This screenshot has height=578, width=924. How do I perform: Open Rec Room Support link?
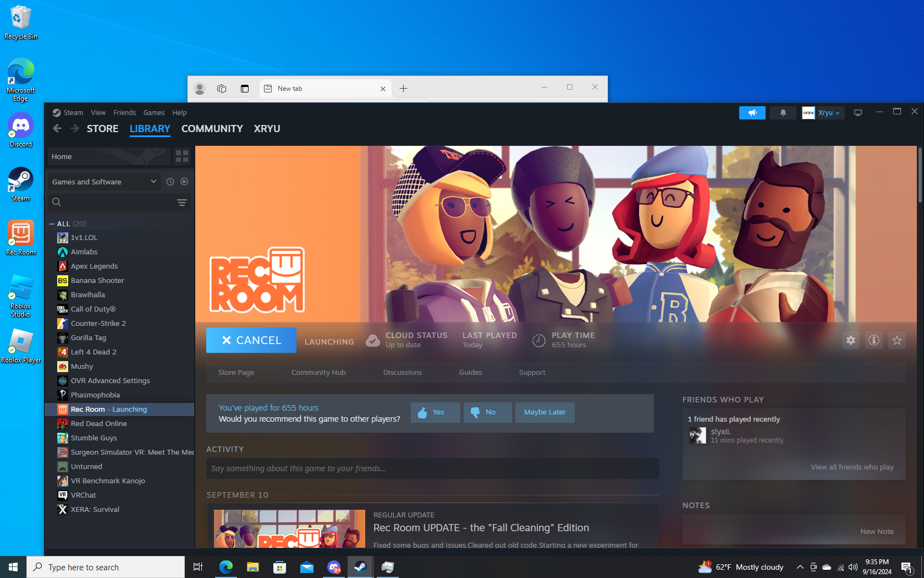point(532,373)
